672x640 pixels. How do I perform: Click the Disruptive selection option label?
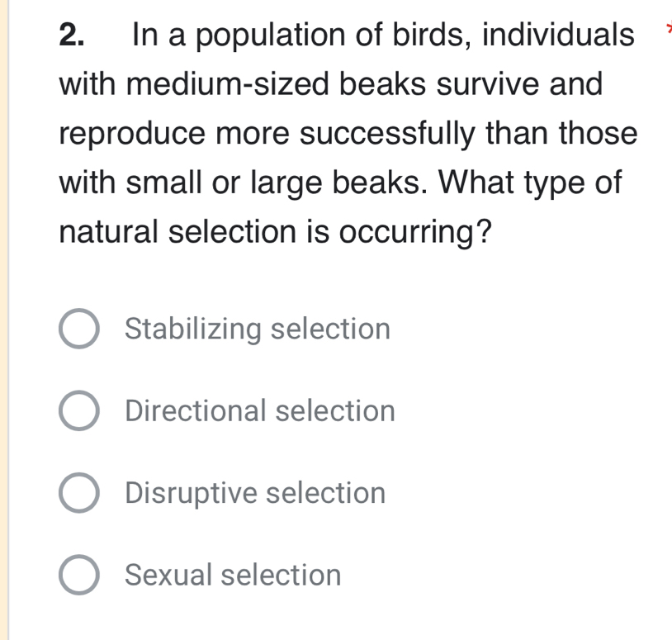[253, 493]
